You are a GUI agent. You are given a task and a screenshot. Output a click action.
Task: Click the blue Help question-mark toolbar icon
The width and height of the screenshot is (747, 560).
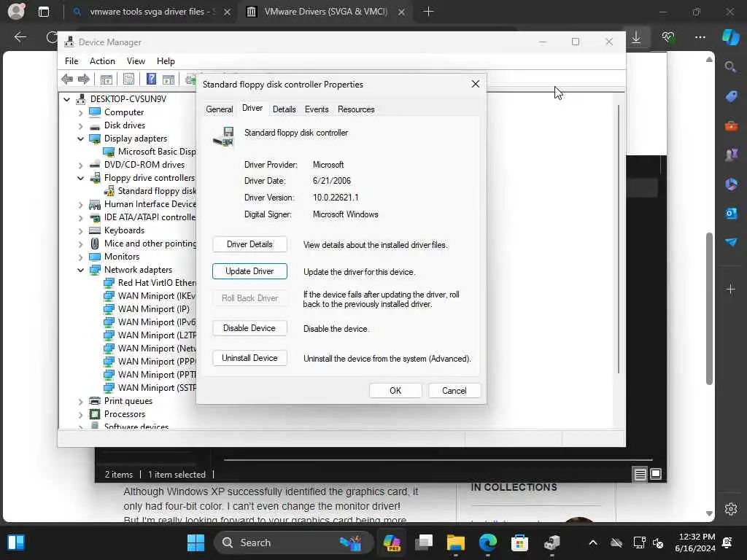[x=151, y=79]
